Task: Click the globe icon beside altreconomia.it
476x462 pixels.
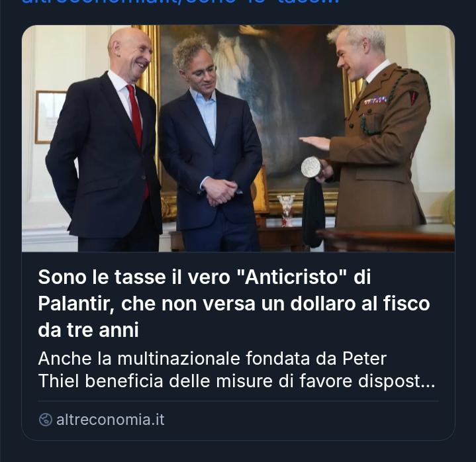Action: point(46,420)
